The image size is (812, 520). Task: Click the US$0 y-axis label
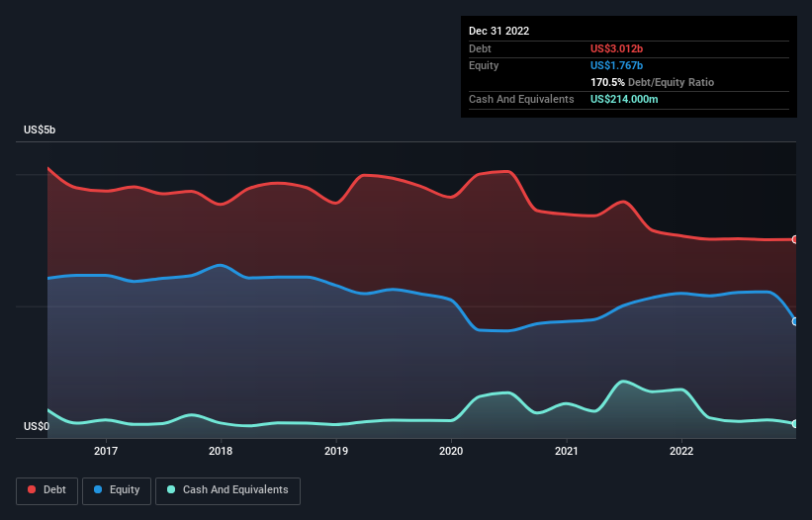[37, 426]
